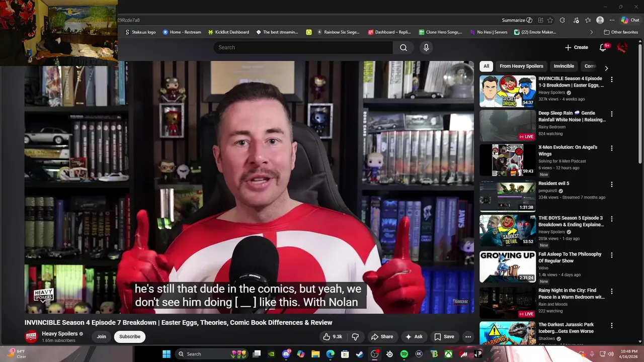Open YouTube account avatar menu
This screenshot has height=362, width=644.
[x=622, y=47]
